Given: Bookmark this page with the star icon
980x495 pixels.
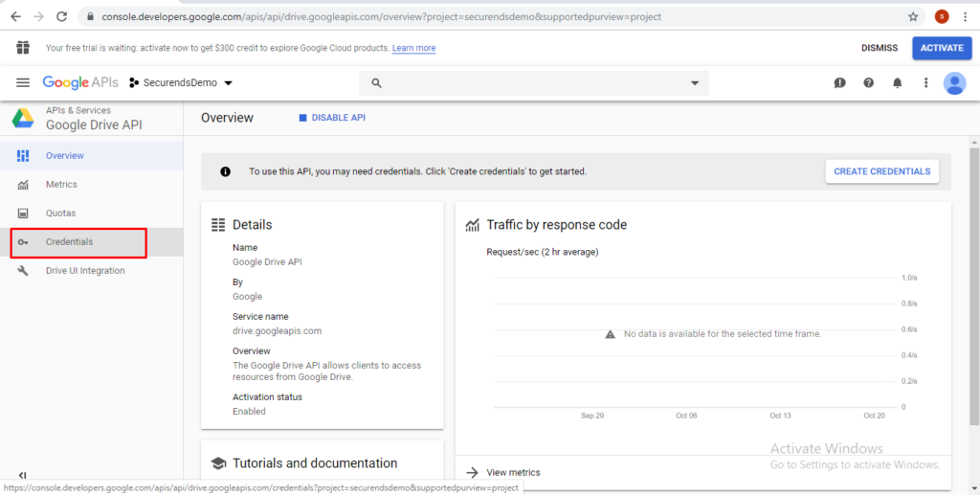Looking at the screenshot, I should click(913, 17).
